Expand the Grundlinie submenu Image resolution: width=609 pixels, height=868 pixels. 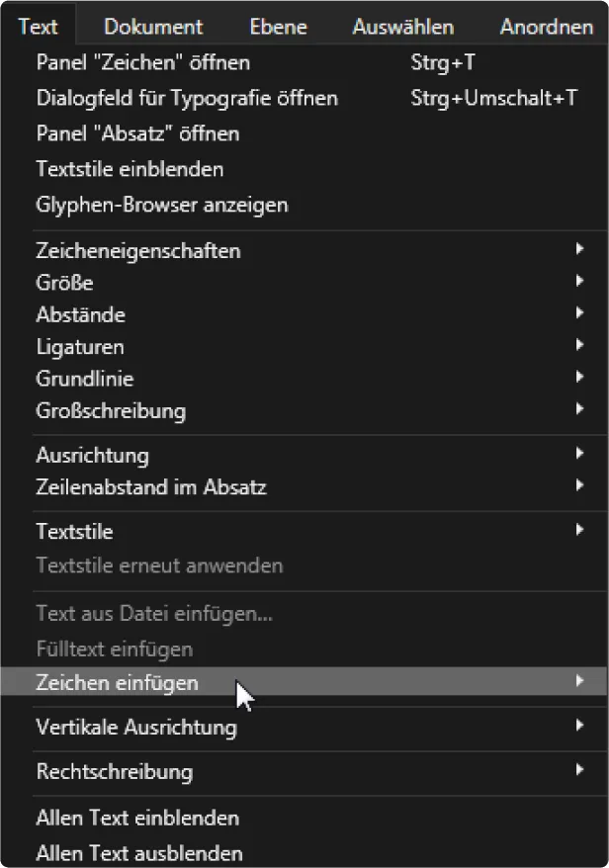pos(85,379)
